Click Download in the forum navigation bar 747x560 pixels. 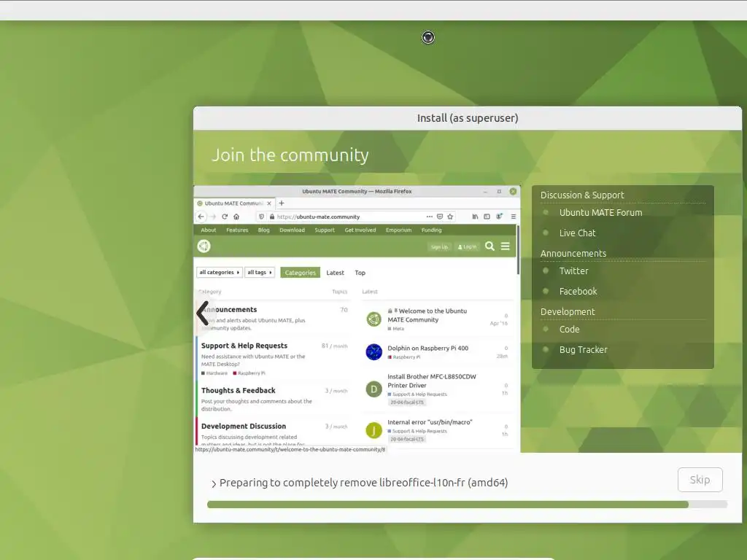pyautogui.click(x=292, y=230)
